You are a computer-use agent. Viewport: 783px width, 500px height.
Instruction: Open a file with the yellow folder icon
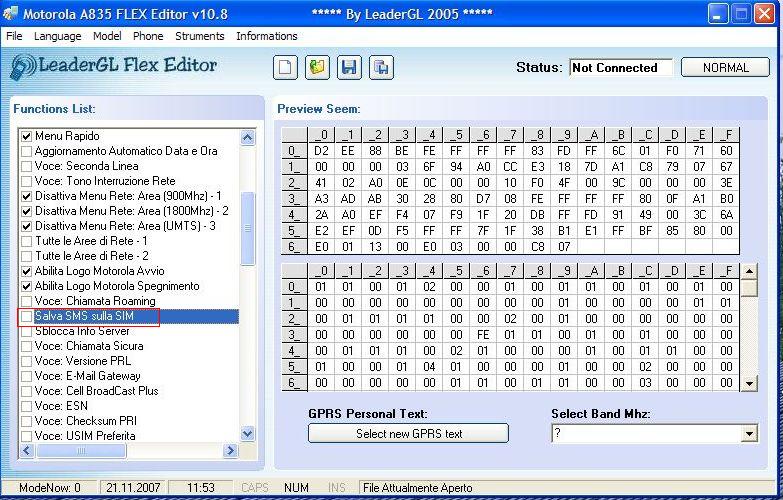click(x=318, y=67)
